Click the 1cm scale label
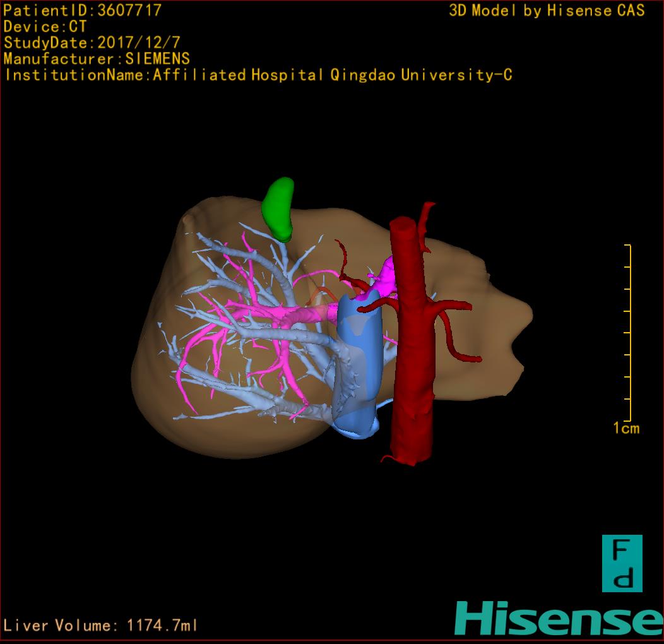The height and width of the screenshot is (644, 664). [626, 428]
